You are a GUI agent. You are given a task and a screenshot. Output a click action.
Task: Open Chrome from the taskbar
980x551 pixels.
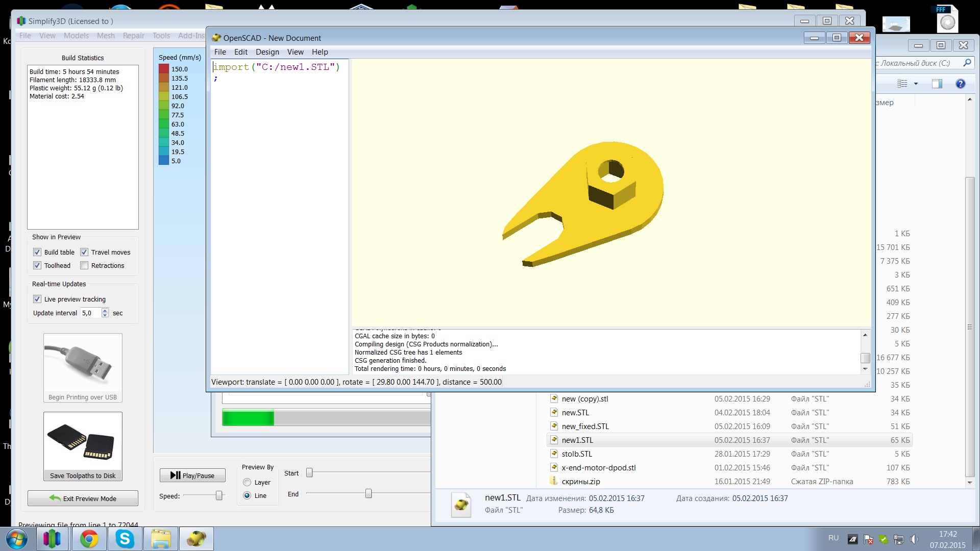click(x=89, y=539)
